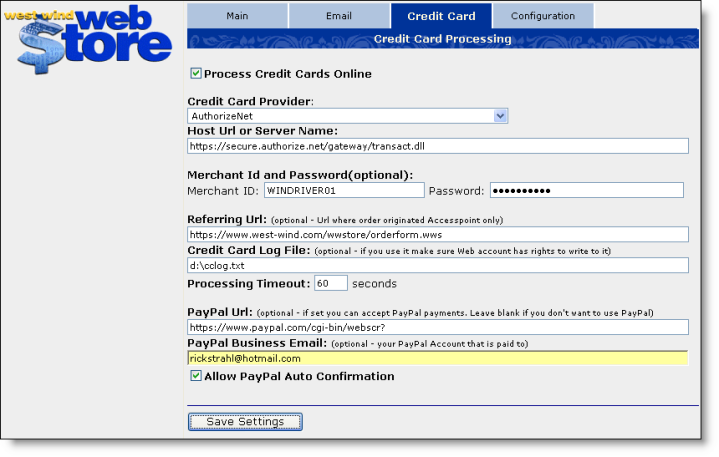This screenshot has width=719, height=457.
Task: Select the PayPal Business Email field
Action: coord(438,357)
